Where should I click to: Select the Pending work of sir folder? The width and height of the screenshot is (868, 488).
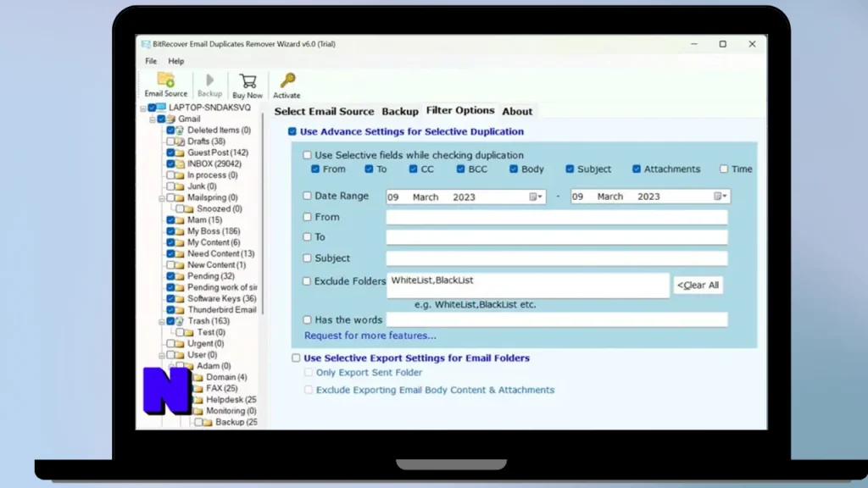coord(222,287)
